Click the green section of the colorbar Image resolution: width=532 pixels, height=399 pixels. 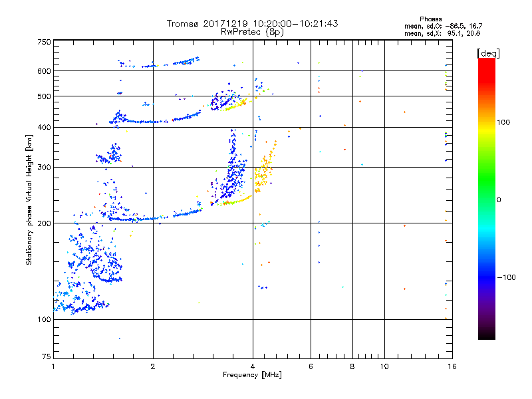pos(487,180)
